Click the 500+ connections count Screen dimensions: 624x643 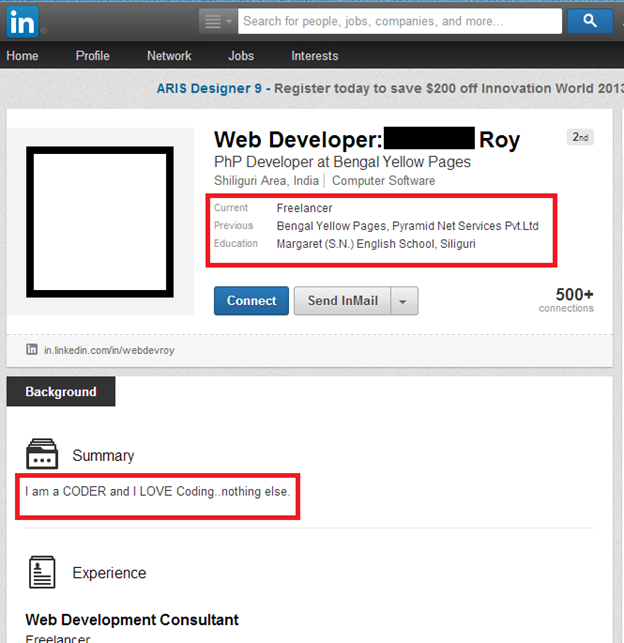pos(566,300)
